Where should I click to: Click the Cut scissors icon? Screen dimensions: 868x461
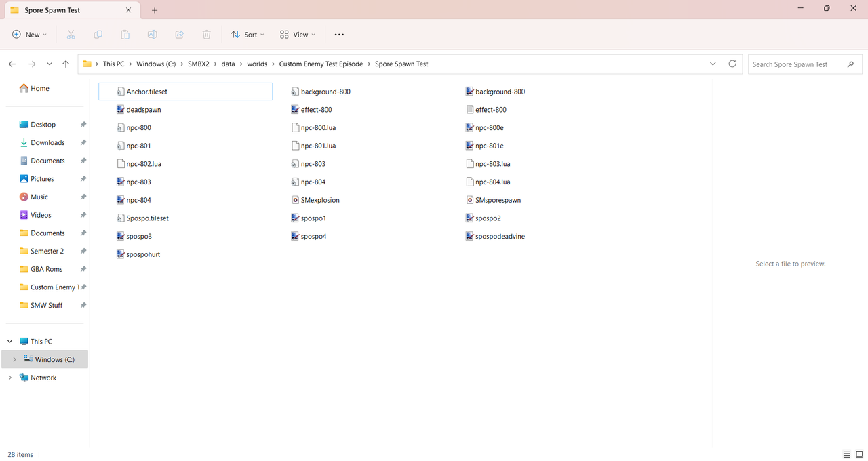pyautogui.click(x=71, y=35)
